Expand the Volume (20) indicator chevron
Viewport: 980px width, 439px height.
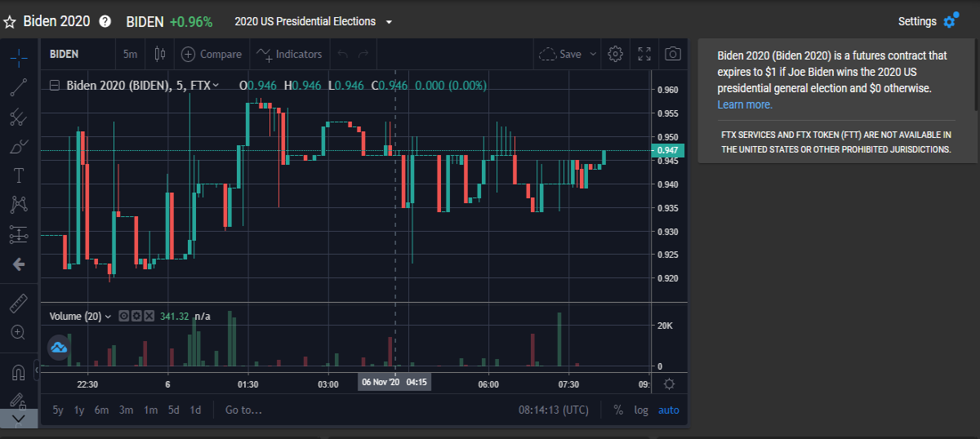point(108,316)
